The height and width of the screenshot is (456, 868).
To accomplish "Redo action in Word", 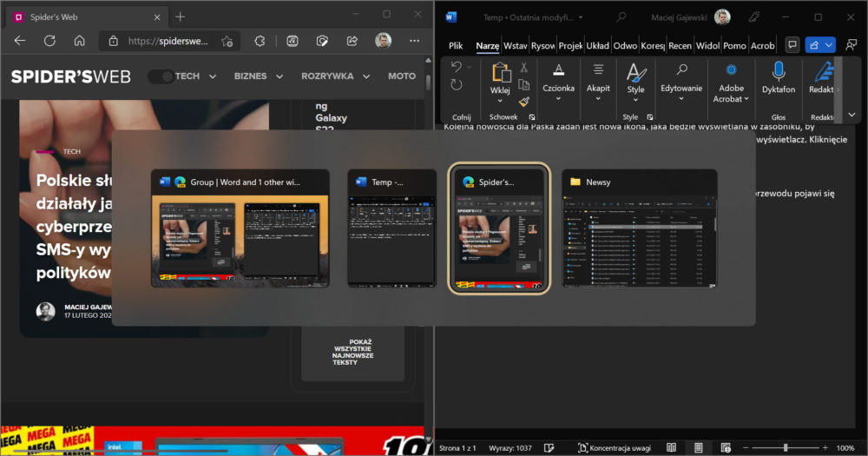I will 457,85.
